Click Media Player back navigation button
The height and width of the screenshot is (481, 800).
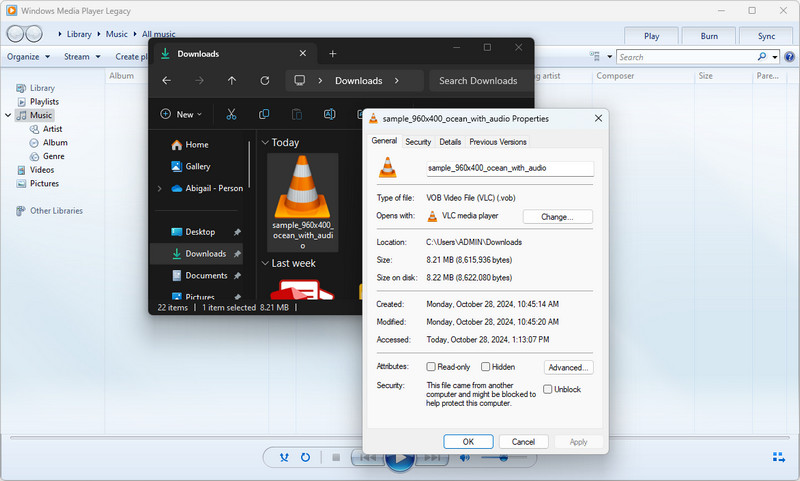15,34
